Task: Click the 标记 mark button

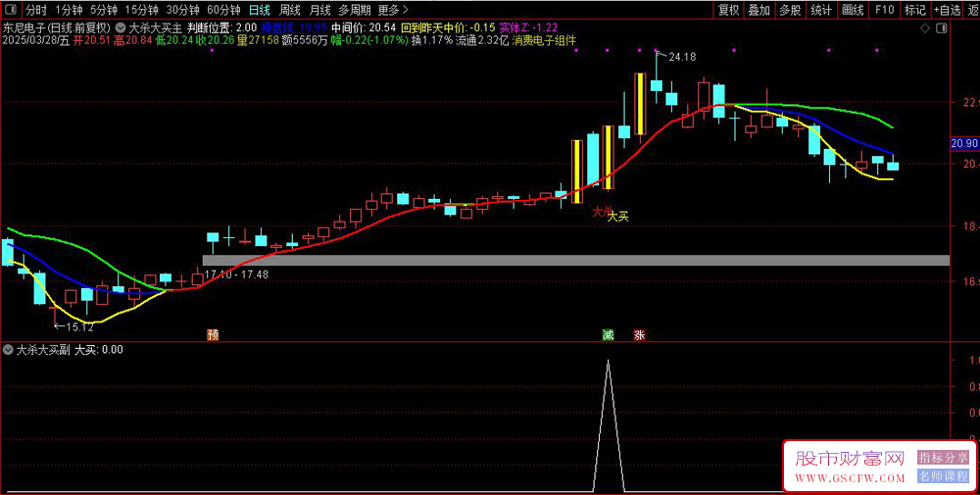Action: point(915,10)
